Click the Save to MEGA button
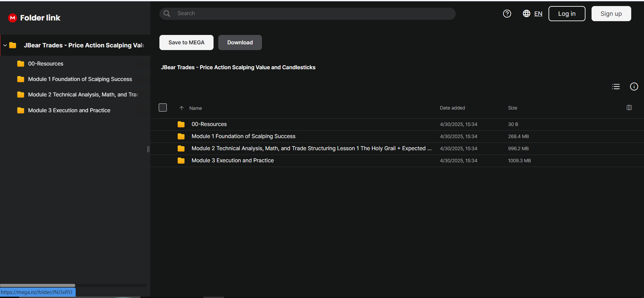Image resolution: width=644 pixels, height=298 pixels. click(x=186, y=43)
